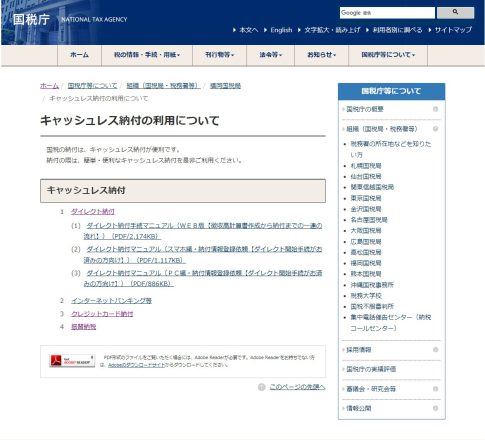Open the クレジットカード納付 link
Screen dimensions: 485x440
pyautogui.click(x=102, y=314)
